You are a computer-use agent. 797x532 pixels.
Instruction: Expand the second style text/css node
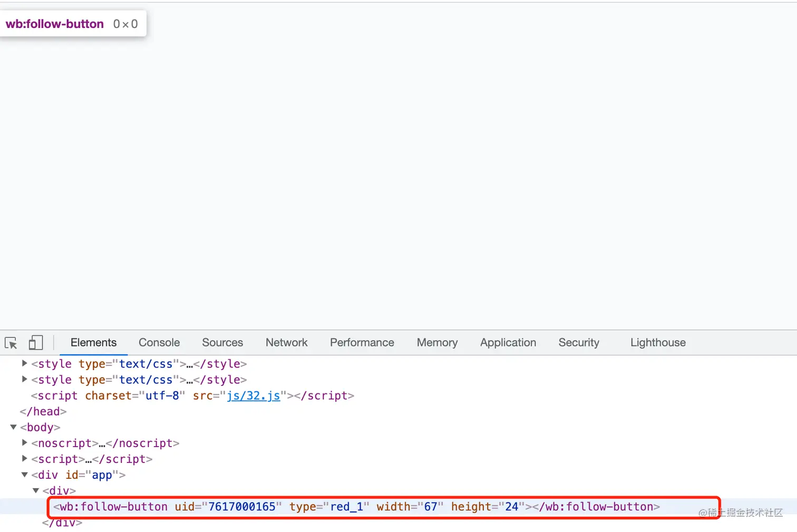[x=24, y=379]
